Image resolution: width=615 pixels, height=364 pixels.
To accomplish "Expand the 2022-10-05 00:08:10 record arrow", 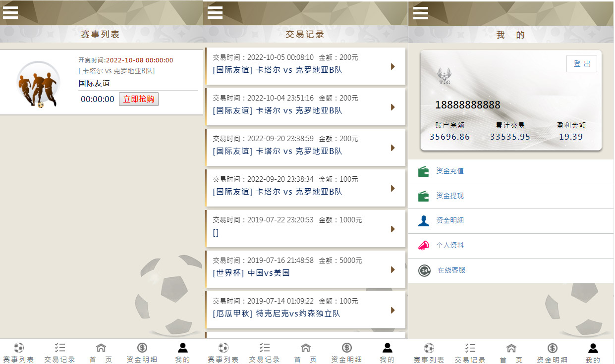I will [x=393, y=66].
